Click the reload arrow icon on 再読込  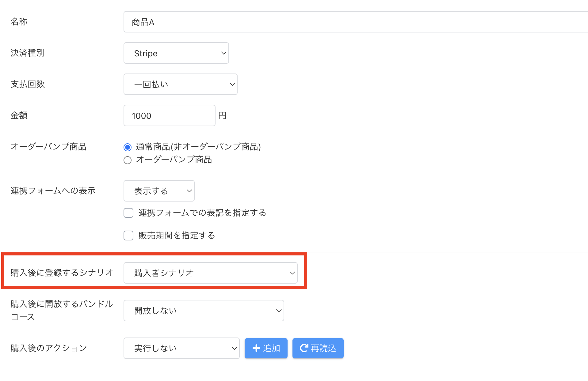[304, 348]
